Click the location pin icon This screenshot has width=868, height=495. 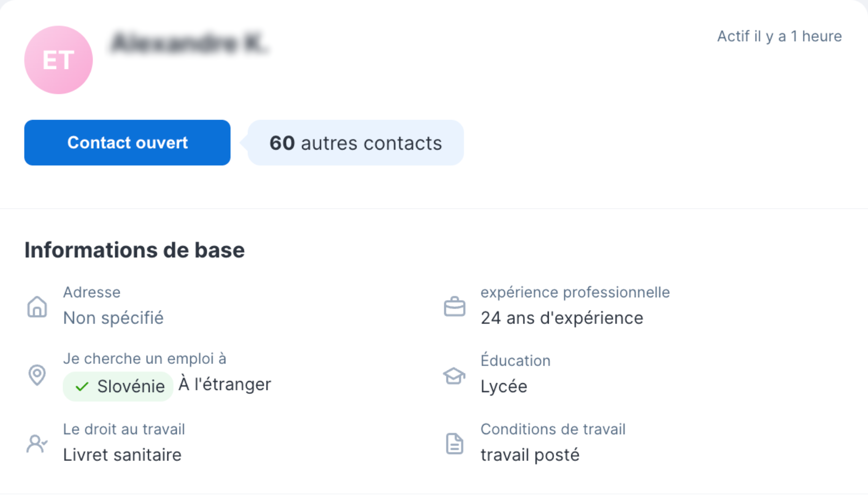pyautogui.click(x=37, y=375)
